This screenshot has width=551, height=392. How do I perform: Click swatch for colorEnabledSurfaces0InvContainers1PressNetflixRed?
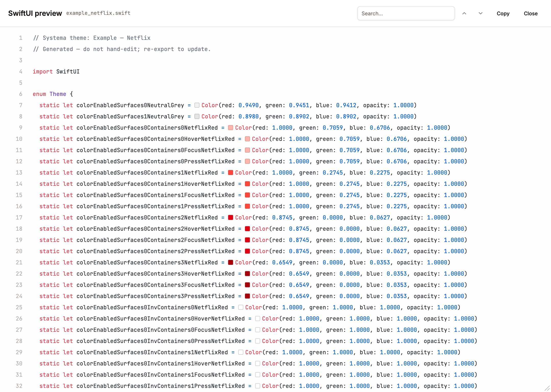coord(258,386)
